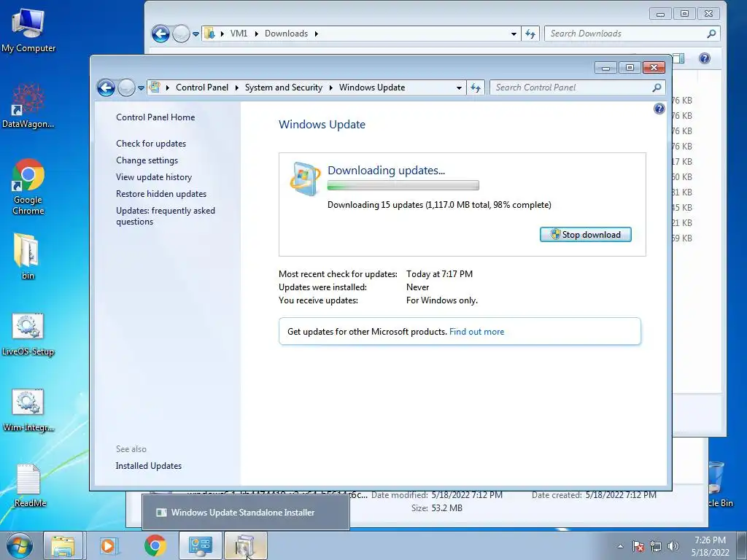Image resolution: width=747 pixels, height=560 pixels.
Task: Refresh the Downloads folder window
Action: point(530,34)
